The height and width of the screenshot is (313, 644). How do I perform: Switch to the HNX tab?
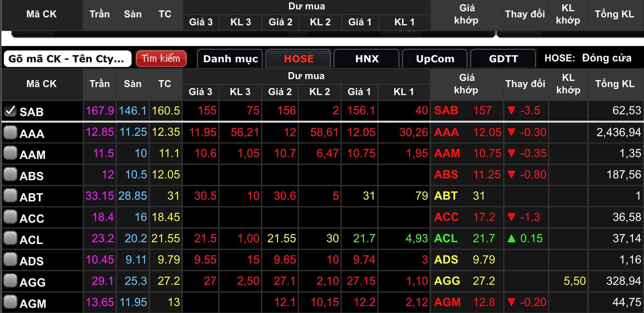[367, 59]
